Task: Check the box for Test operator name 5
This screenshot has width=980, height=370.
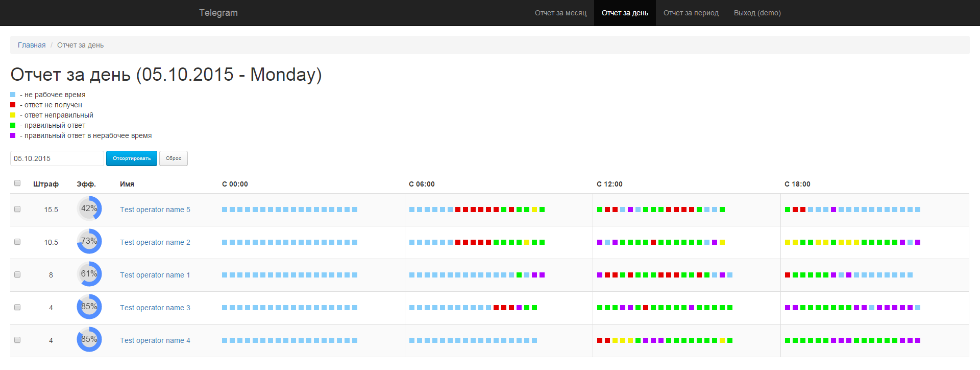Action: click(x=17, y=209)
